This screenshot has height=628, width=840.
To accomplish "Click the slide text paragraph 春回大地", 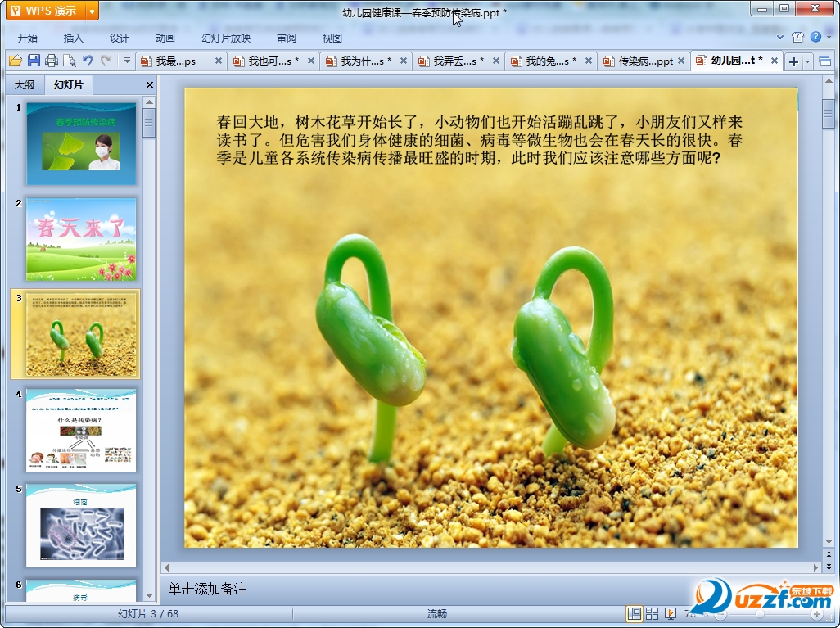I will (479, 140).
